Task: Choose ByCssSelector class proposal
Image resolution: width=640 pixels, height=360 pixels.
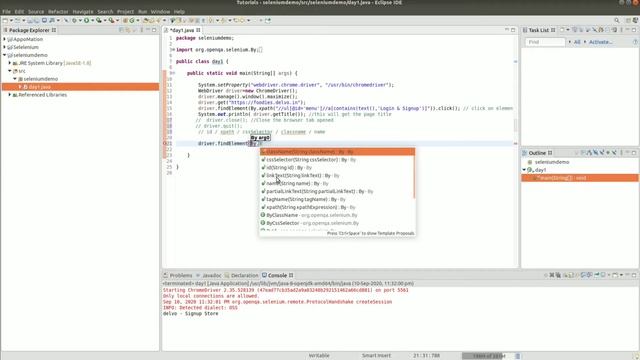Action: pos(337,223)
